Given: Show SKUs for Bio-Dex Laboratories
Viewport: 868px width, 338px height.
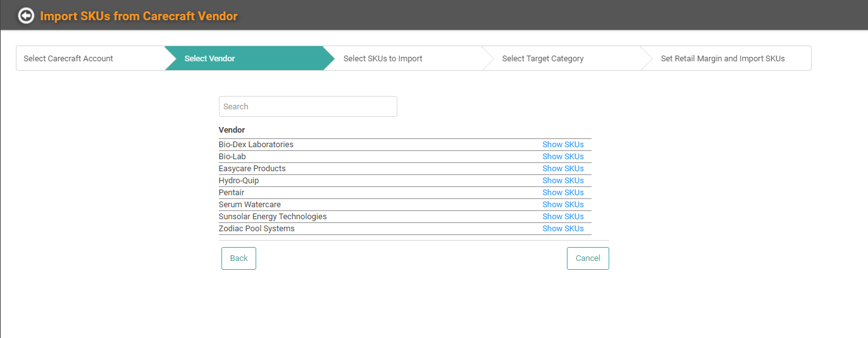Looking at the screenshot, I should pos(563,145).
